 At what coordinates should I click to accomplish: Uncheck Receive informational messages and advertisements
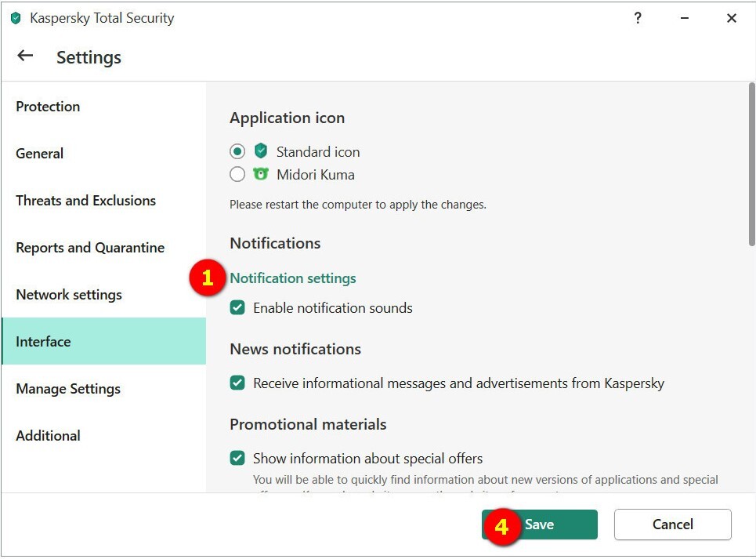click(x=237, y=383)
